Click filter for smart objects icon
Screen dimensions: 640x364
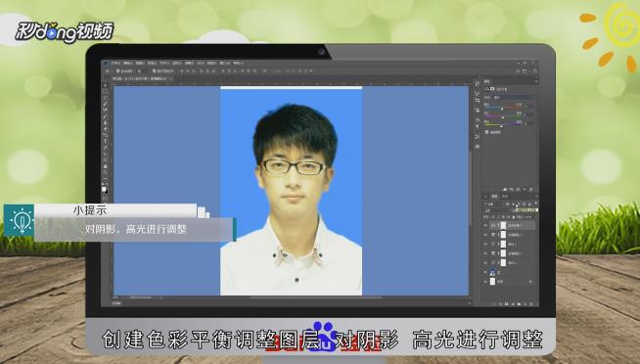tap(529, 205)
